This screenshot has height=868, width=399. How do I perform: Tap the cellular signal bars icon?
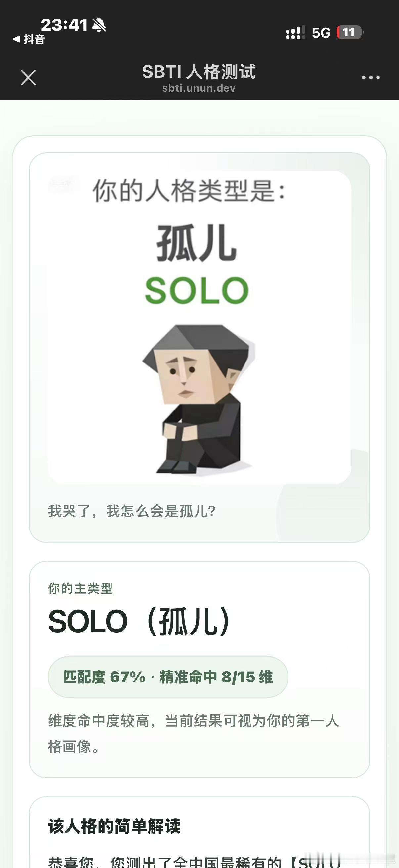(x=295, y=33)
